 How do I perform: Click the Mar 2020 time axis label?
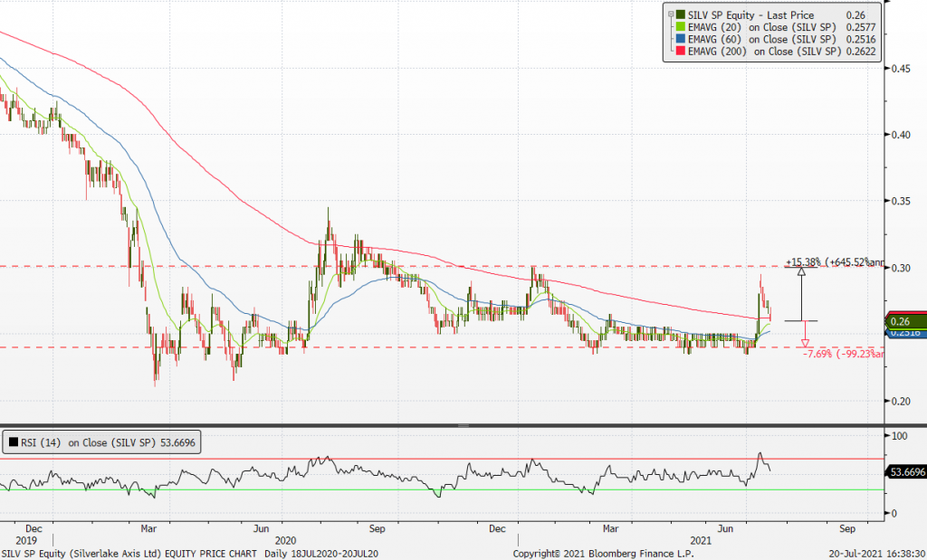point(148,528)
